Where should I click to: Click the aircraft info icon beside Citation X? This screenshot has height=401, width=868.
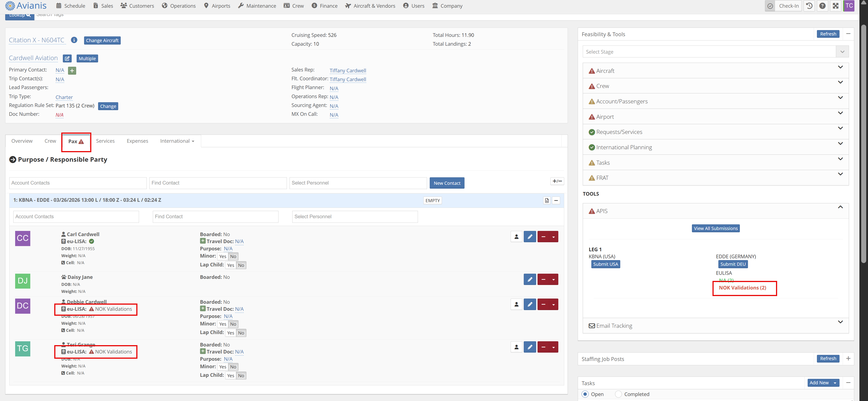coord(74,40)
